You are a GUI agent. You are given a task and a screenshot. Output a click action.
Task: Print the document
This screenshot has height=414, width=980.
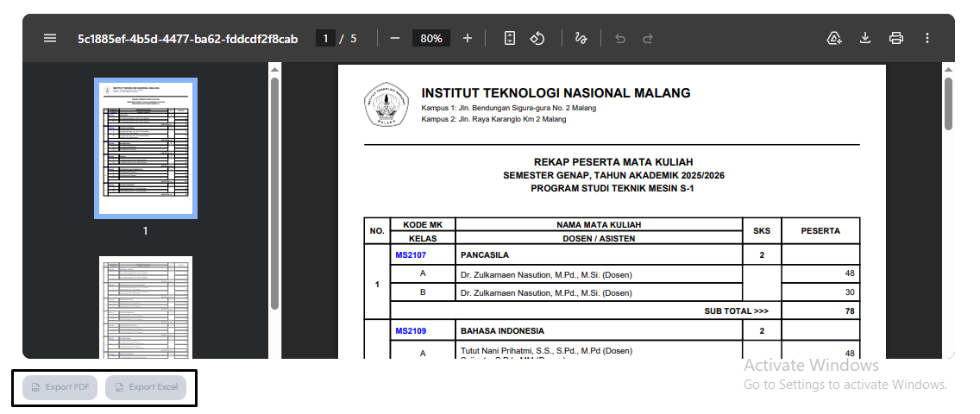(896, 38)
